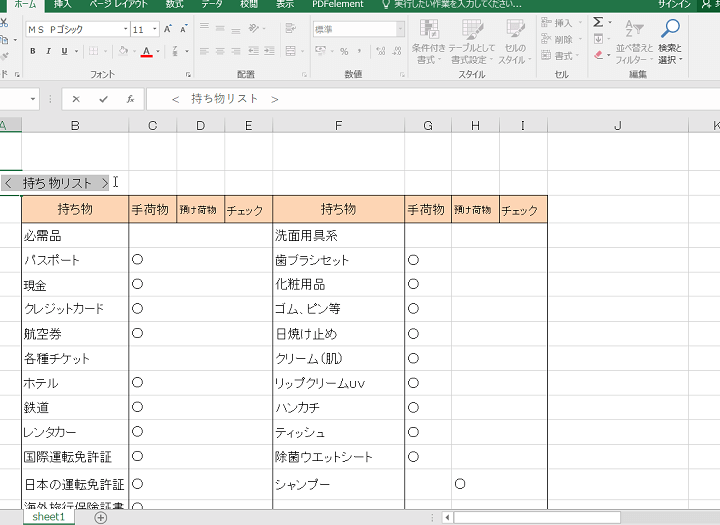720x525 pixels.
Task: Click the Insert Function fx icon
Action: click(130, 99)
